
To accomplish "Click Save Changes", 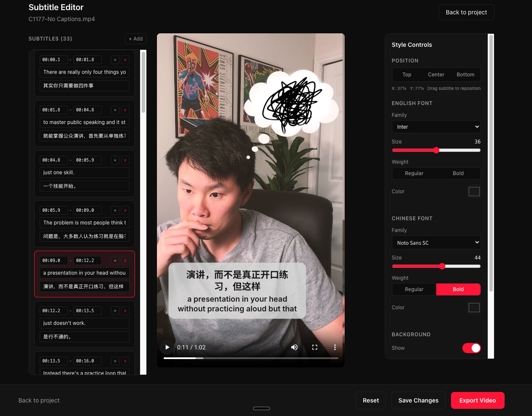I will [x=418, y=400].
